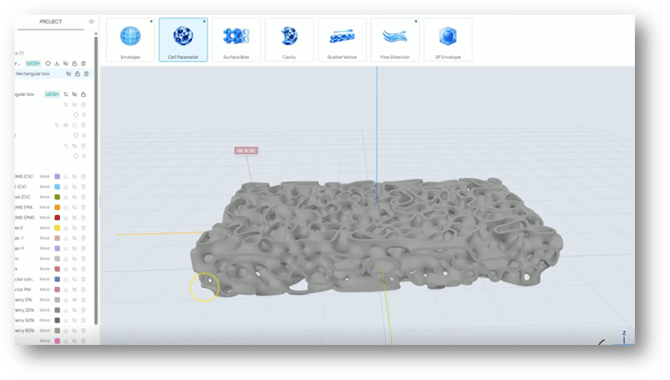
Task: Click the yellow color swatch
Action: point(57,228)
